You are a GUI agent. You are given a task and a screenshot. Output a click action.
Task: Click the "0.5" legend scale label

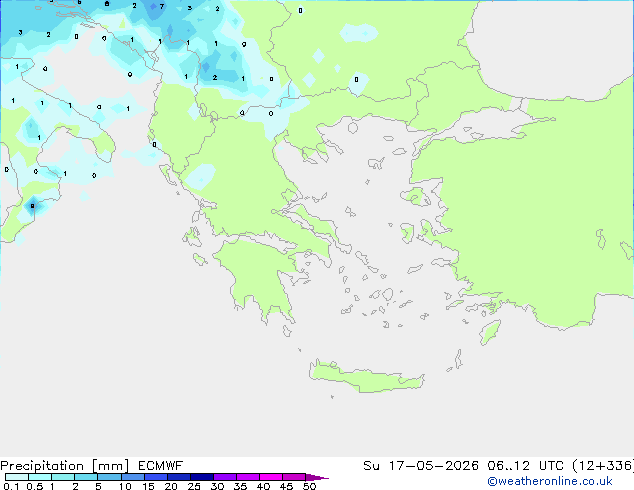click(35, 486)
